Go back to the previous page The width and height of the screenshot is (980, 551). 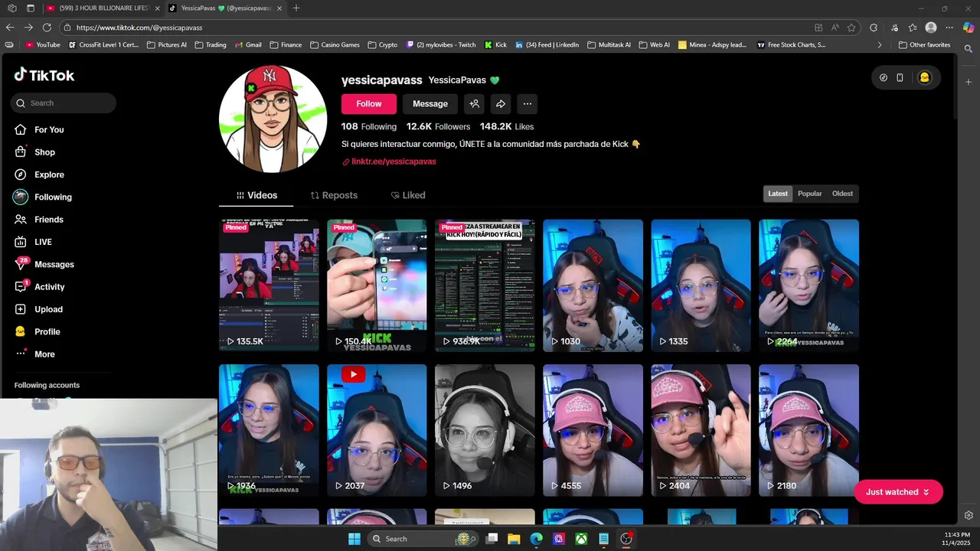[10, 28]
